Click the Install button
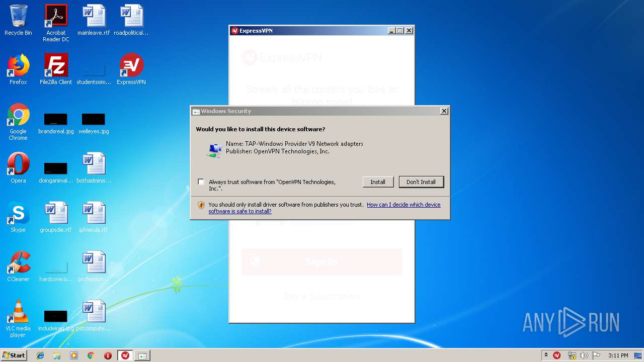Image resolution: width=644 pixels, height=362 pixels. tap(378, 182)
